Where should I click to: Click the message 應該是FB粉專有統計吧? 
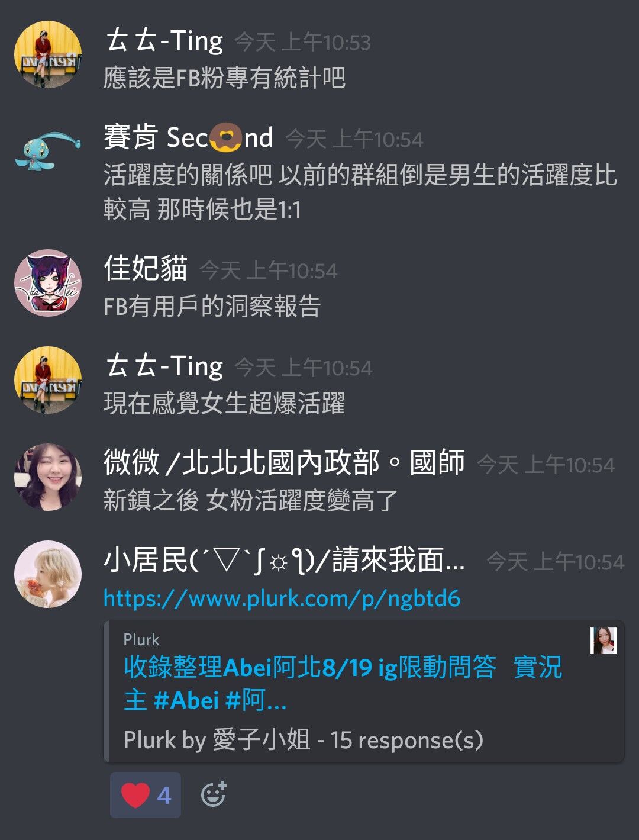point(225,78)
